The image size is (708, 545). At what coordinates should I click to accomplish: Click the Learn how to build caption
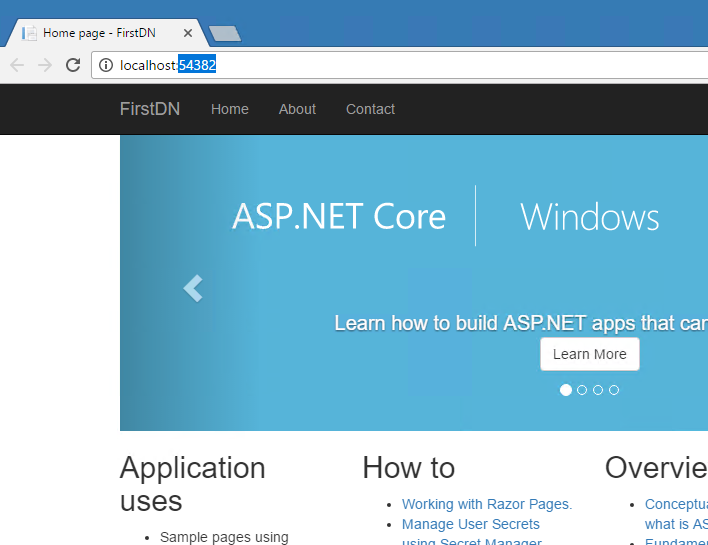point(521,323)
